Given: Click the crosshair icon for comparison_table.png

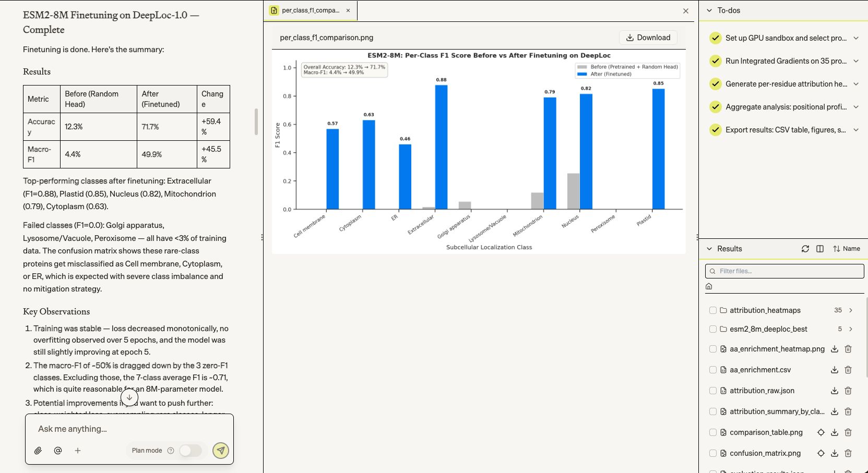Looking at the screenshot, I should click(821, 432).
